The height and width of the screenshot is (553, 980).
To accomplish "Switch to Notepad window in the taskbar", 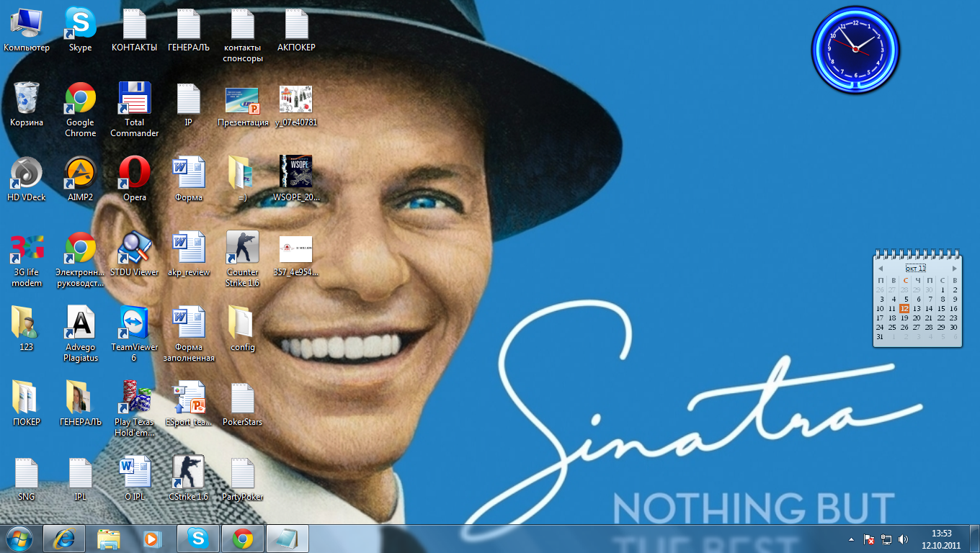I will [288, 539].
